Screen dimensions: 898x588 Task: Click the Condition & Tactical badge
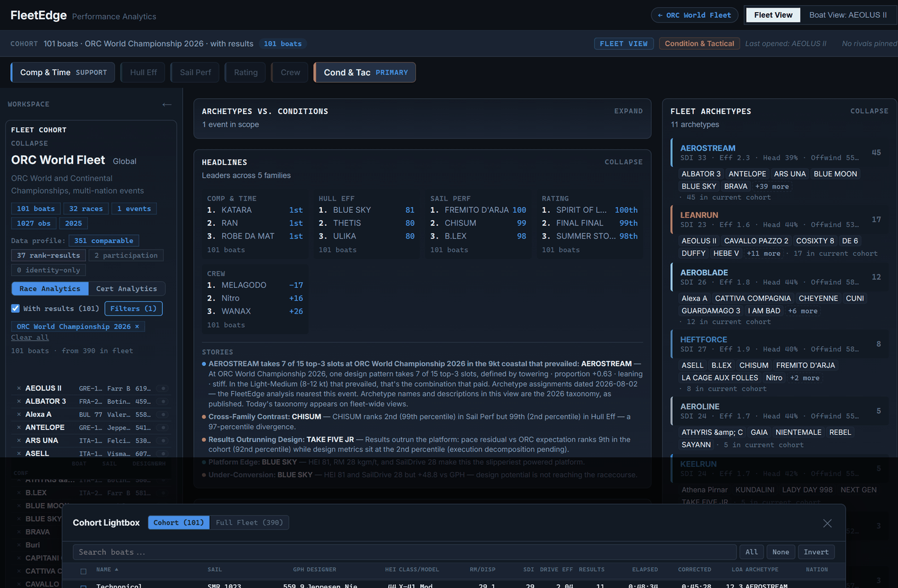coord(699,44)
